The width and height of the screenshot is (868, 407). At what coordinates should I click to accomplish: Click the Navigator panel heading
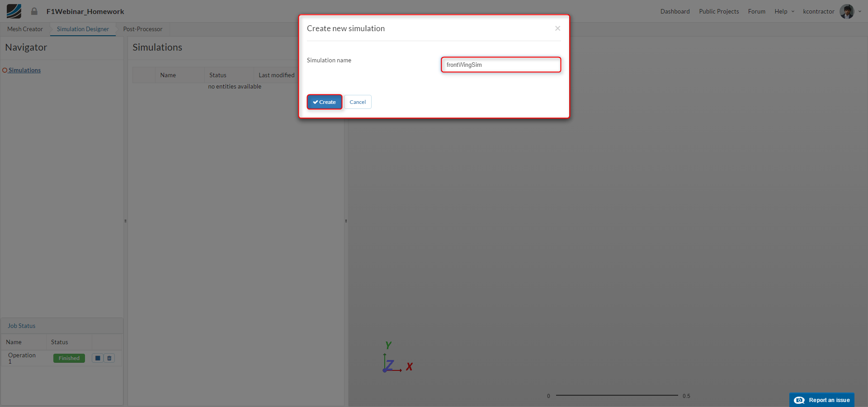pyautogui.click(x=26, y=47)
